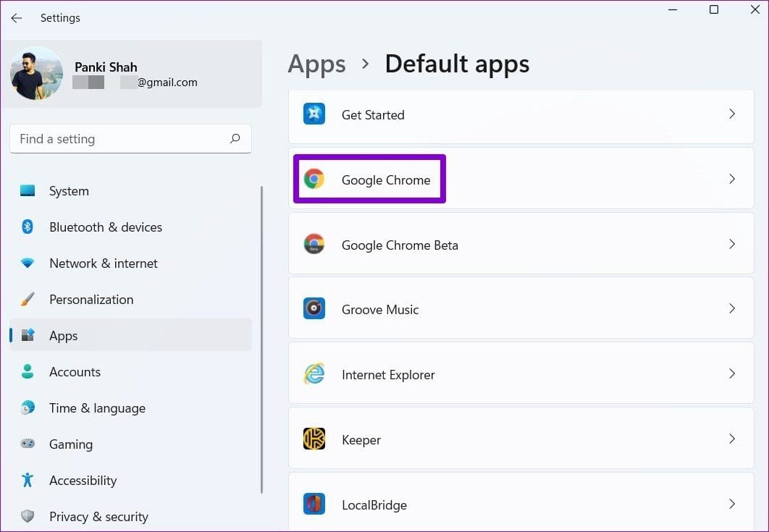This screenshot has width=769, height=532.
Task: Select the Personalization brush icon
Action: (28, 299)
